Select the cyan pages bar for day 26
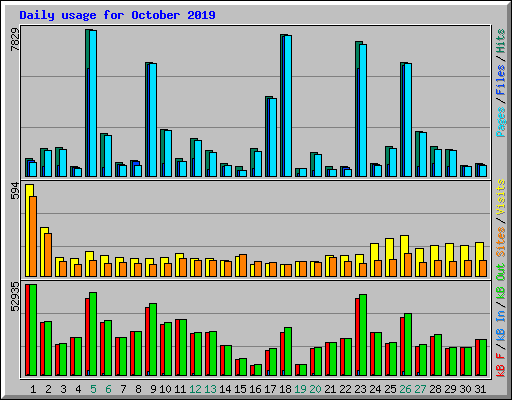The image size is (512, 400). [x=408, y=120]
